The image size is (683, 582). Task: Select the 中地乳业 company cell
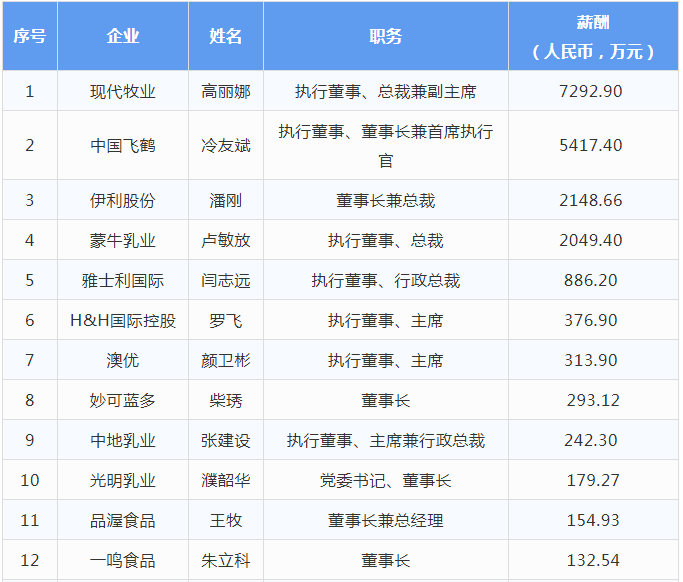click(x=123, y=440)
